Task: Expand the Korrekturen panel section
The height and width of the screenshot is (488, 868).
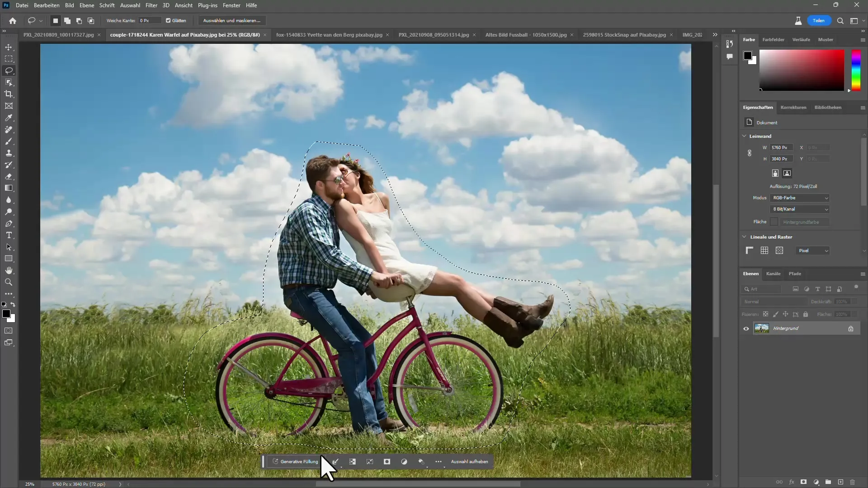Action: tap(793, 107)
